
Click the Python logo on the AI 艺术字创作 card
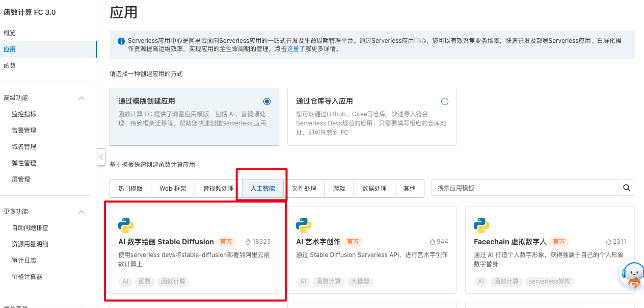pos(304,225)
